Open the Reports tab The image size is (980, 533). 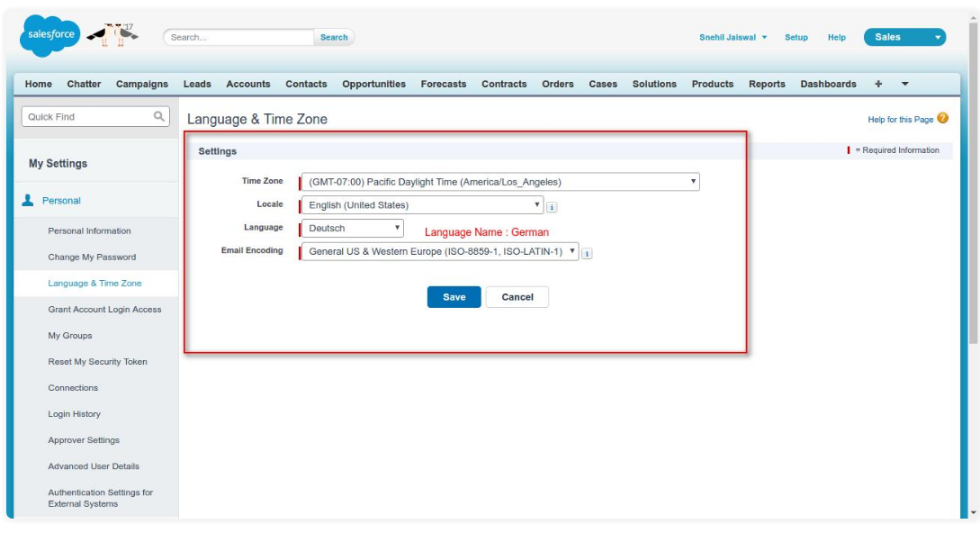click(767, 84)
